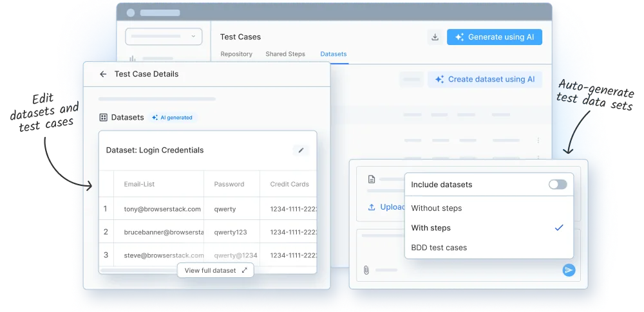This screenshot has height=312, width=644.
Task: Toggle the Include datasets switch
Action: [x=558, y=185]
